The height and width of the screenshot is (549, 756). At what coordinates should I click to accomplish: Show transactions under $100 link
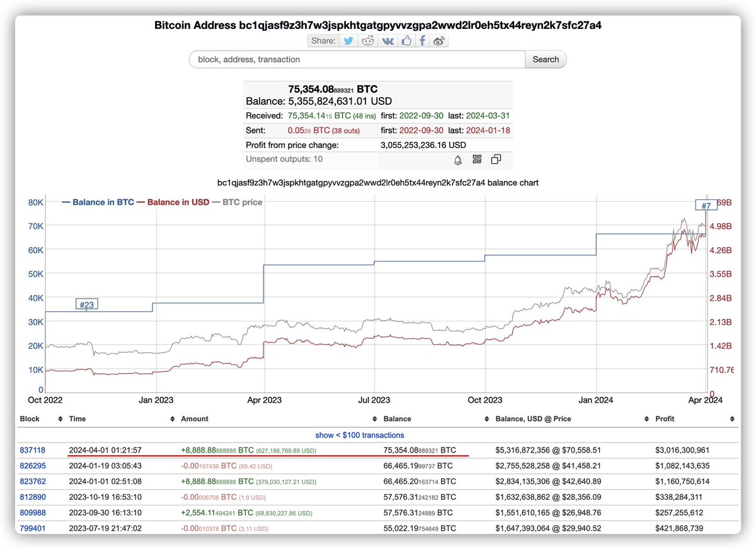tap(360, 435)
